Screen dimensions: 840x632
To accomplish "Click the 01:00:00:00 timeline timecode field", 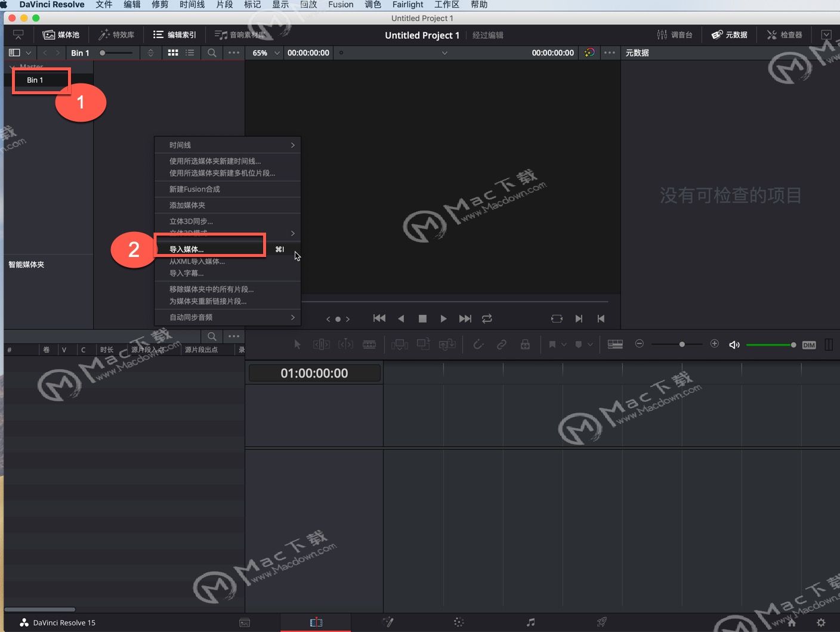I will [x=314, y=373].
